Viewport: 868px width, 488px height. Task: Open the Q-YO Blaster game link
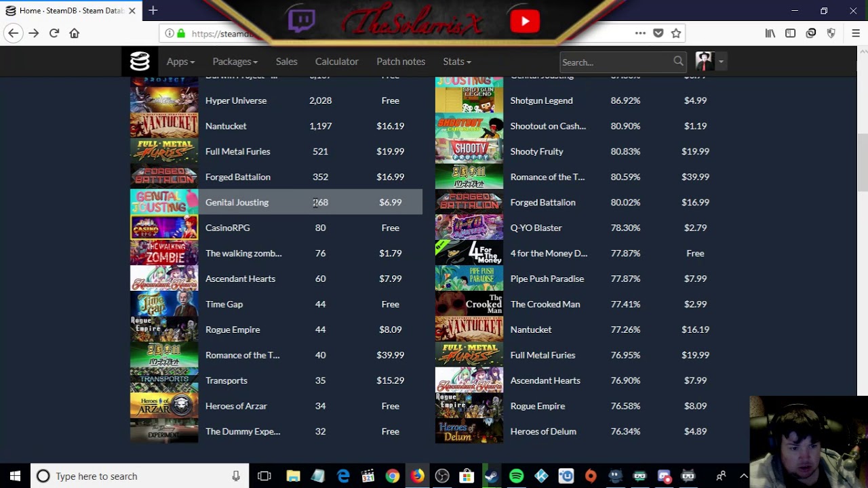click(536, 228)
